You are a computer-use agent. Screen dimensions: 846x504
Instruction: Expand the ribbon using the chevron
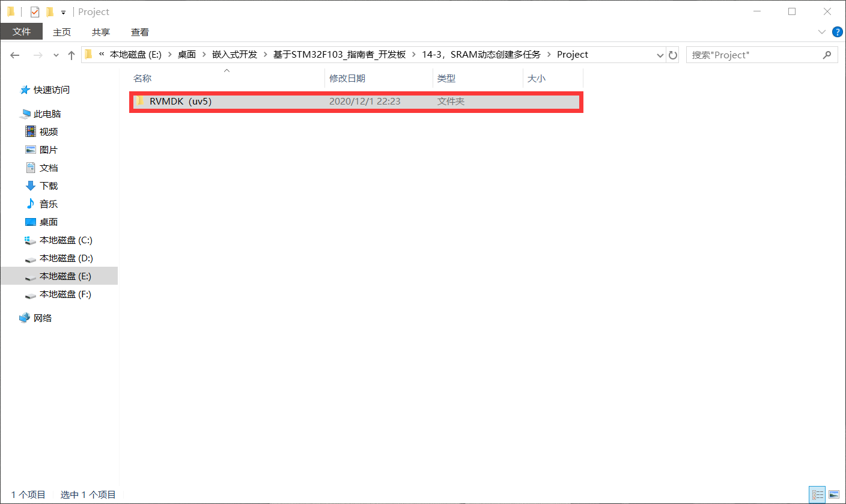point(822,32)
